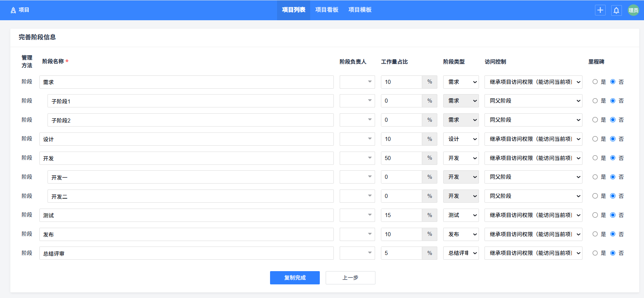This screenshot has width=644, height=298.
Task: Expand access control dropdown for 子阶段1 row
Action: pyautogui.click(x=533, y=101)
